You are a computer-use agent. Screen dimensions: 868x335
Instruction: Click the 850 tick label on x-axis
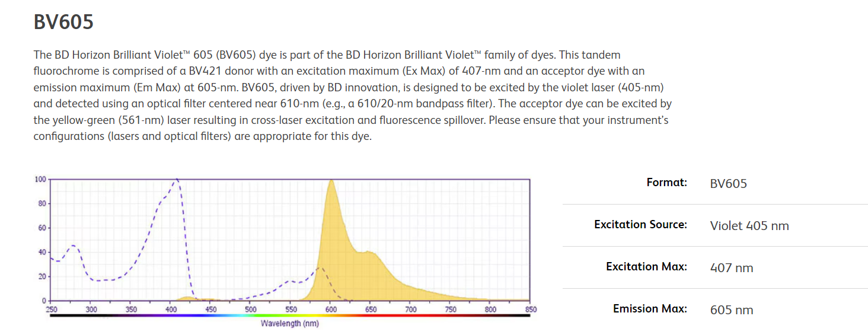click(x=530, y=310)
